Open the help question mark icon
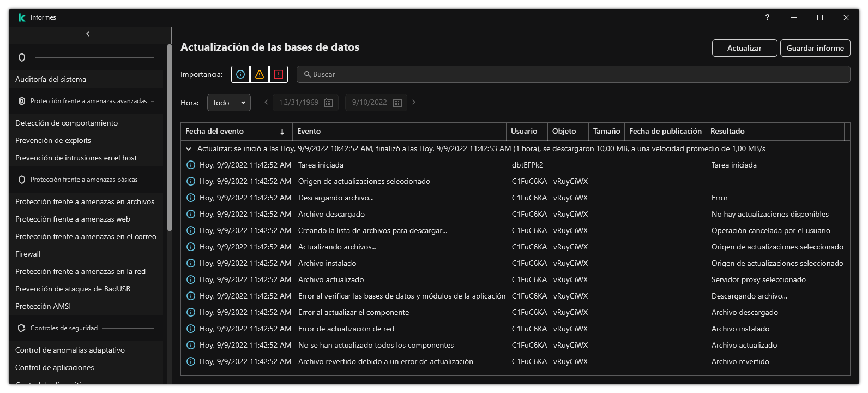 (x=767, y=17)
